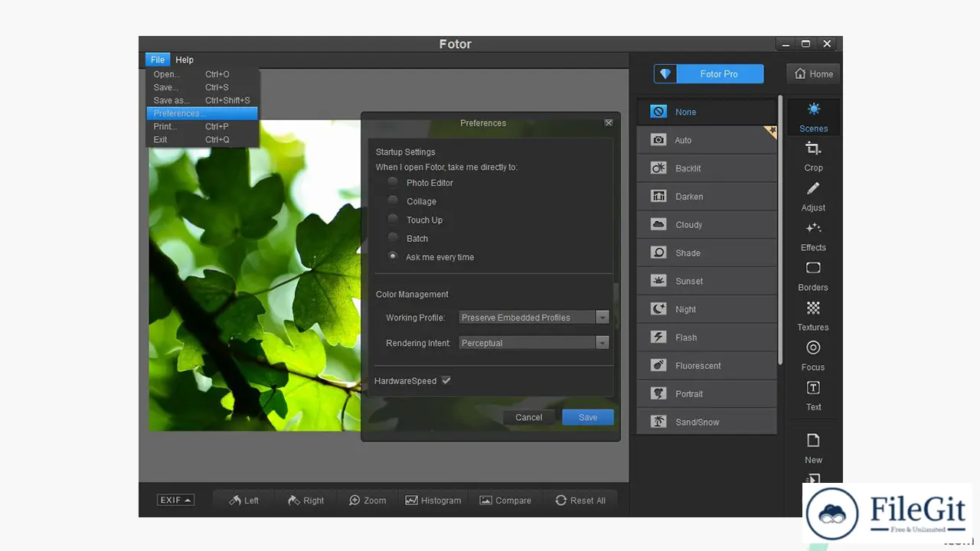This screenshot has width=980, height=551.
Task: Click the scenes list scrollbar
Action: pyautogui.click(x=780, y=230)
